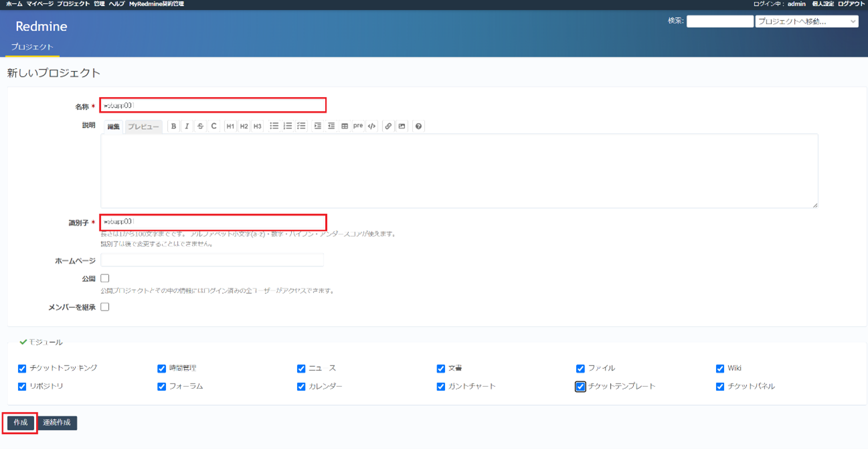Viewport: 868px width, 449px height.
Task: Uncheck the ガントチャート module
Action: click(440, 386)
